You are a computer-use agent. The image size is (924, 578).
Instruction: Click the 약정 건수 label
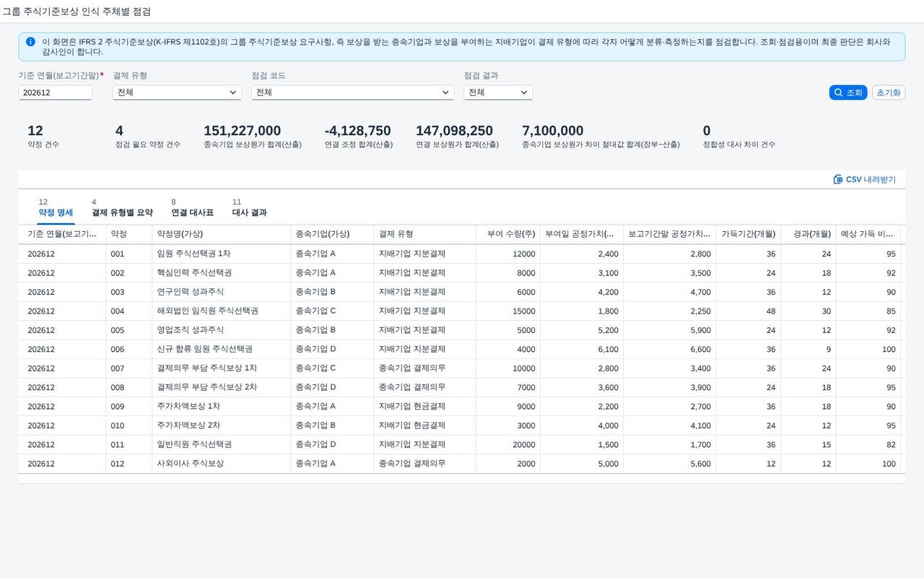tap(43, 144)
